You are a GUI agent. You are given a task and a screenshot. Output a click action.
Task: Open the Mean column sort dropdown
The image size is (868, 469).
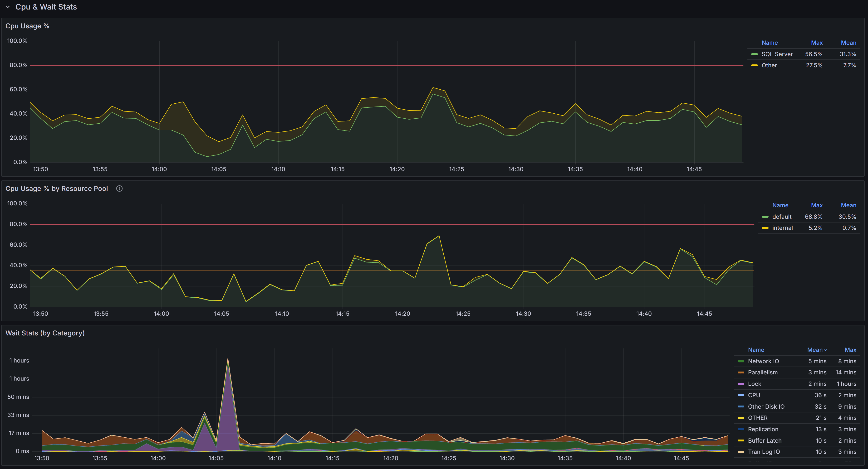[817, 349]
